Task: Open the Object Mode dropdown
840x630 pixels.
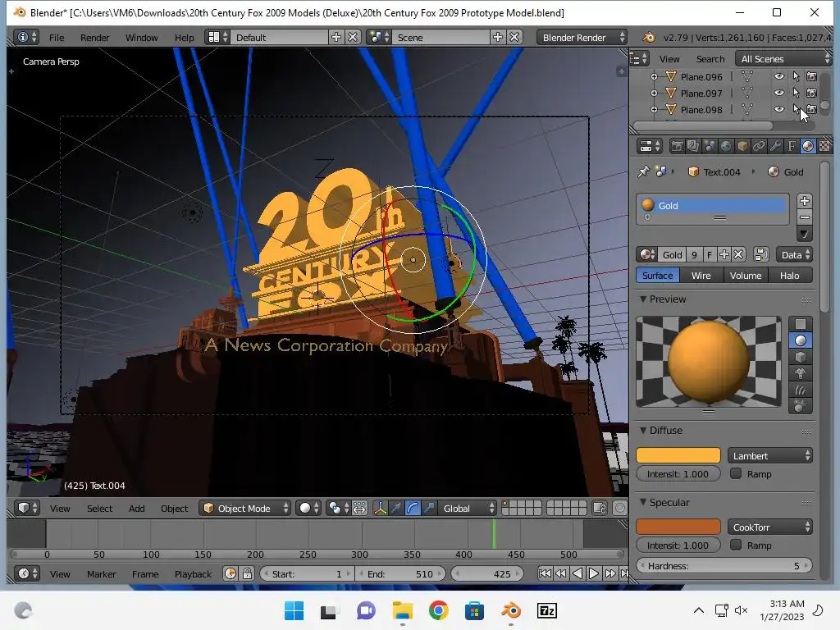Action: [245, 509]
